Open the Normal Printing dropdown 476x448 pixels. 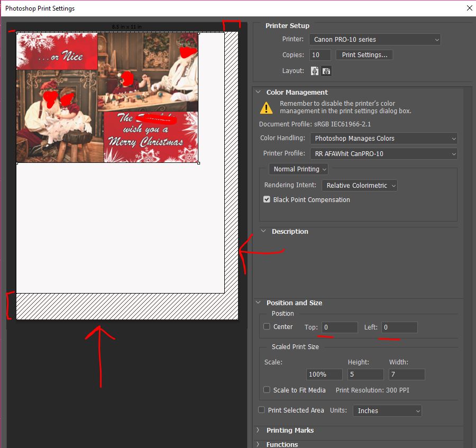pos(299,169)
